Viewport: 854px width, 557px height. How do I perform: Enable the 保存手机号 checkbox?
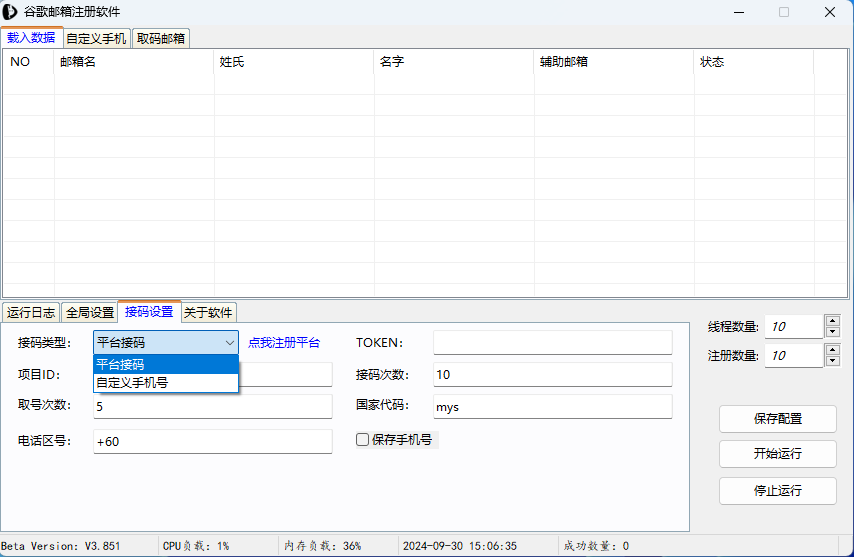pyautogui.click(x=363, y=439)
